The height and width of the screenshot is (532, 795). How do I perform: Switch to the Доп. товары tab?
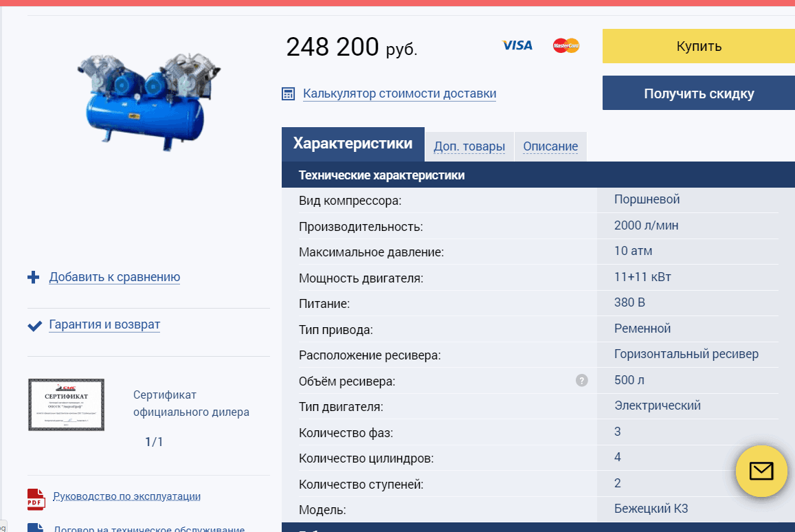(x=469, y=146)
